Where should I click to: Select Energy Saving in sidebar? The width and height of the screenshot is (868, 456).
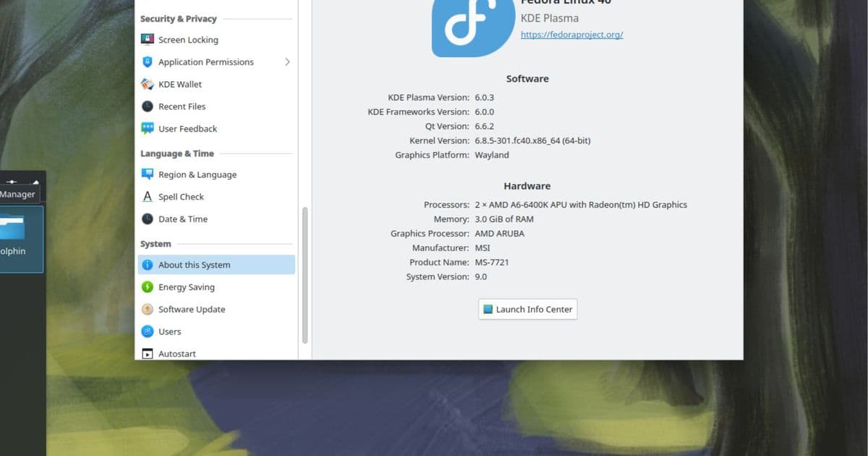pyautogui.click(x=216, y=287)
